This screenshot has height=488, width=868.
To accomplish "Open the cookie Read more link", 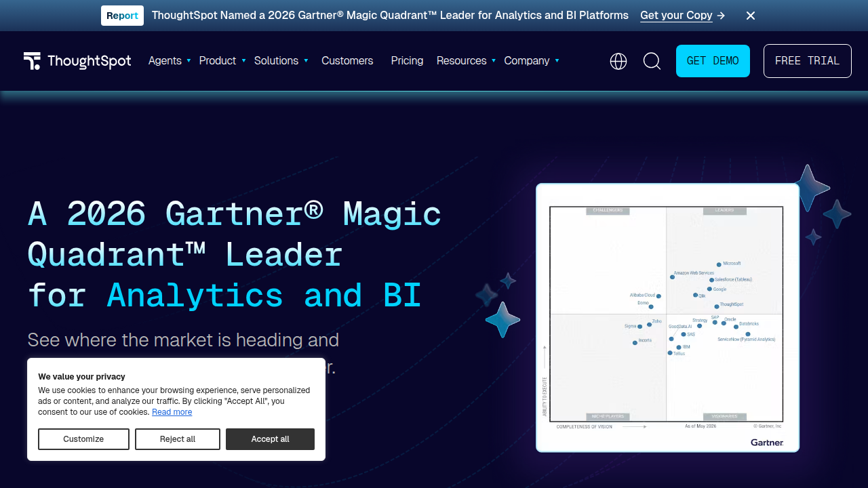I will coord(172,412).
